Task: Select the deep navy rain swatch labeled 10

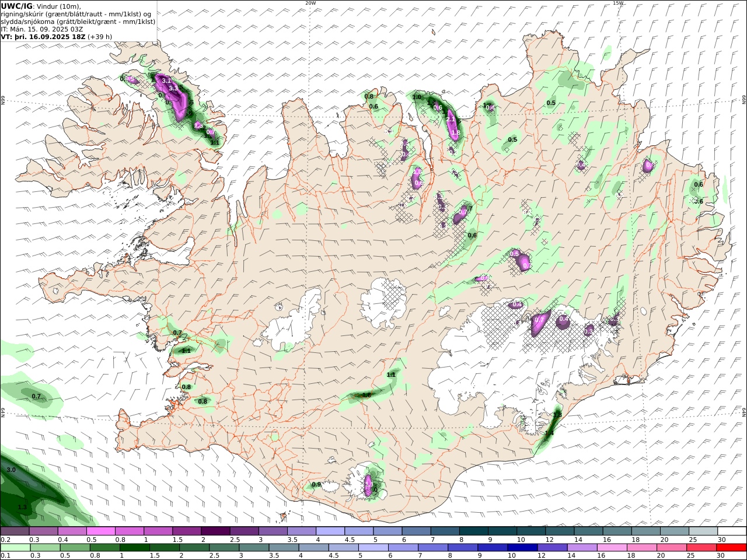Action: 522,548
